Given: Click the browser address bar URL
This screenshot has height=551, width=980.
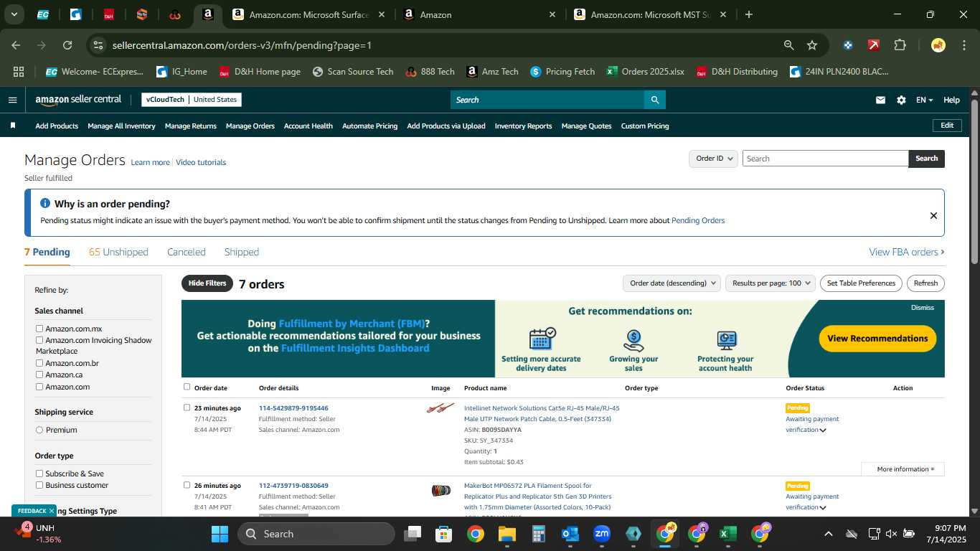Looking at the screenshot, I should tap(242, 45).
